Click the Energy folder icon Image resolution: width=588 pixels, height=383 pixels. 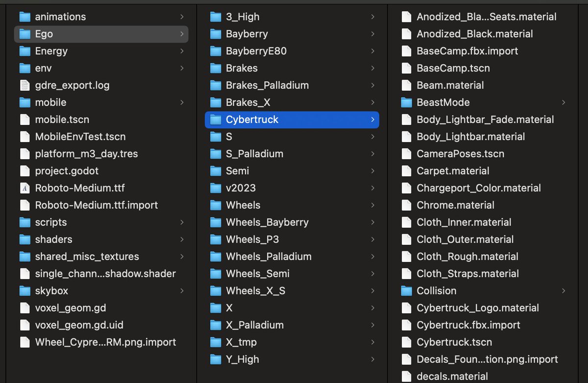click(x=25, y=51)
